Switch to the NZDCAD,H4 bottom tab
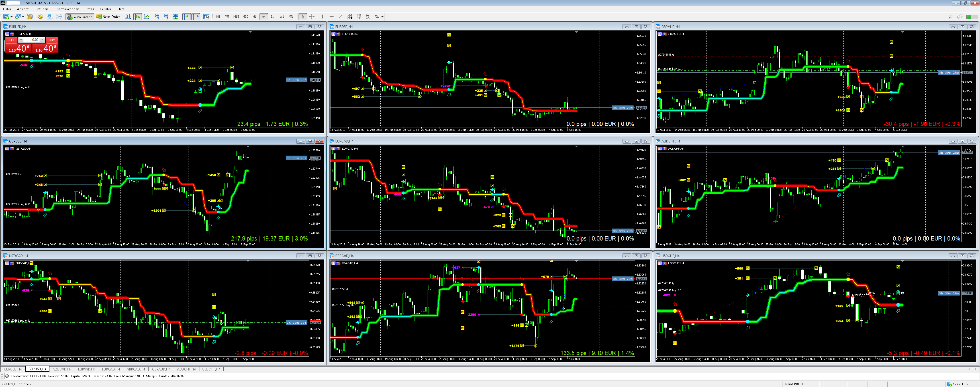980x387 pixels. [62, 369]
